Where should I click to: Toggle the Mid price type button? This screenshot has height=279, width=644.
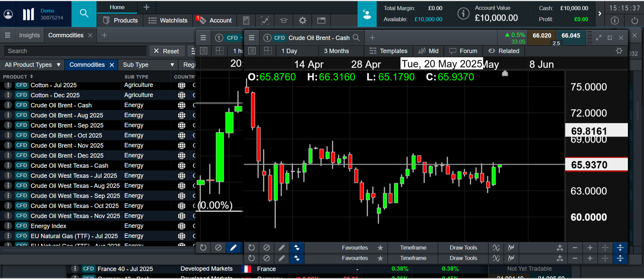tap(428, 51)
